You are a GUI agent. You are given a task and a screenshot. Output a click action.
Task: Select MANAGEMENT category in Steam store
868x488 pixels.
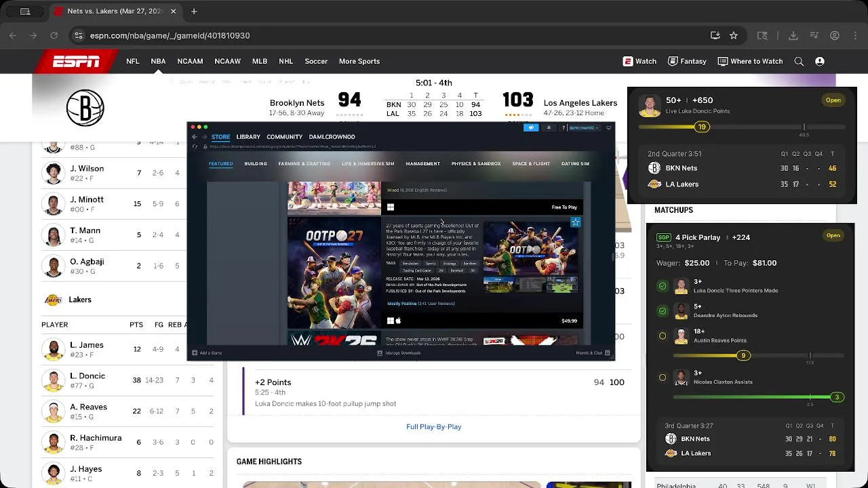coord(422,163)
